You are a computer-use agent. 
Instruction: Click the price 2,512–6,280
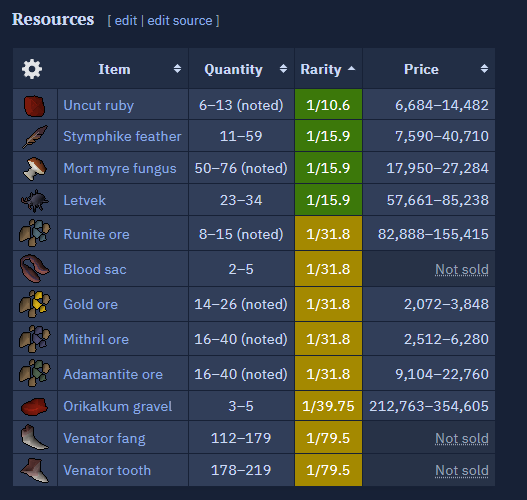[x=446, y=339]
